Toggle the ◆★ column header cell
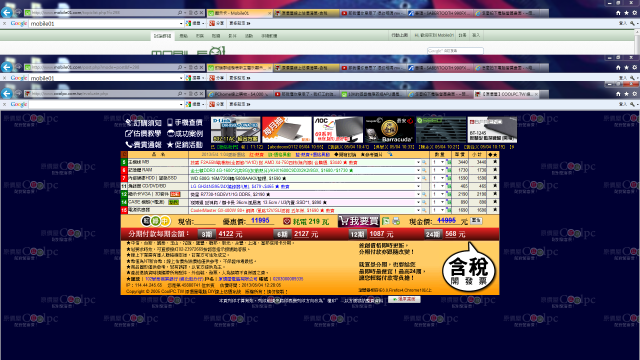The width and height of the screenshot is (640, 360). [x=493, y=155]
